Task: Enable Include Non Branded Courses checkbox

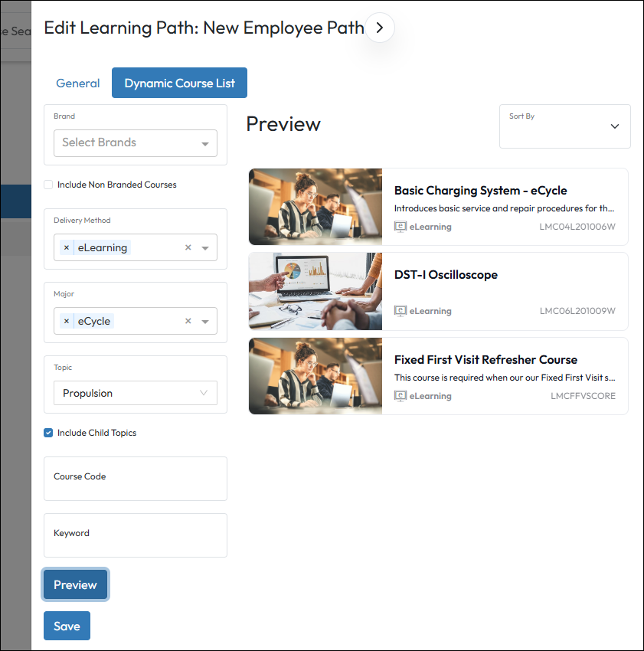Action: point(49,185)
